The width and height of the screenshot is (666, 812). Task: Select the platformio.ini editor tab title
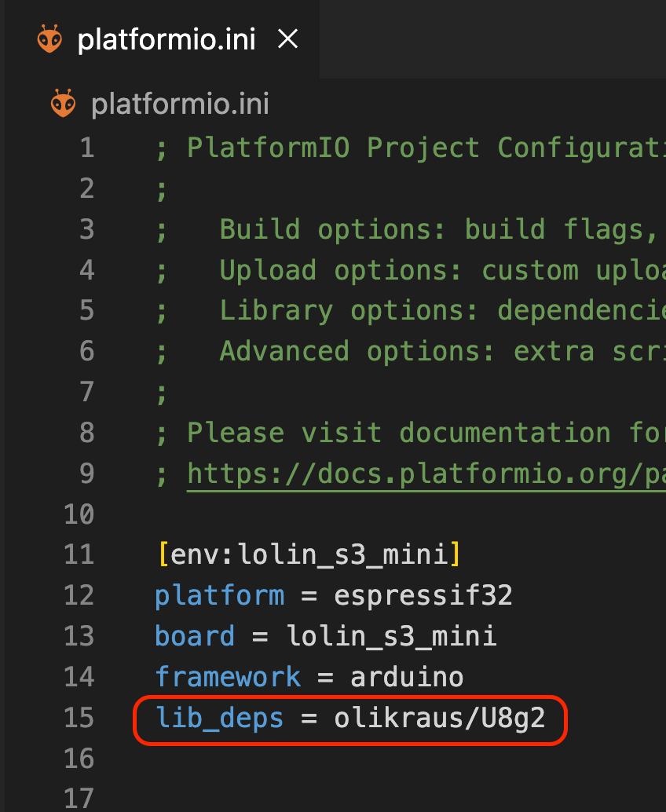click(x=166, y=41)
